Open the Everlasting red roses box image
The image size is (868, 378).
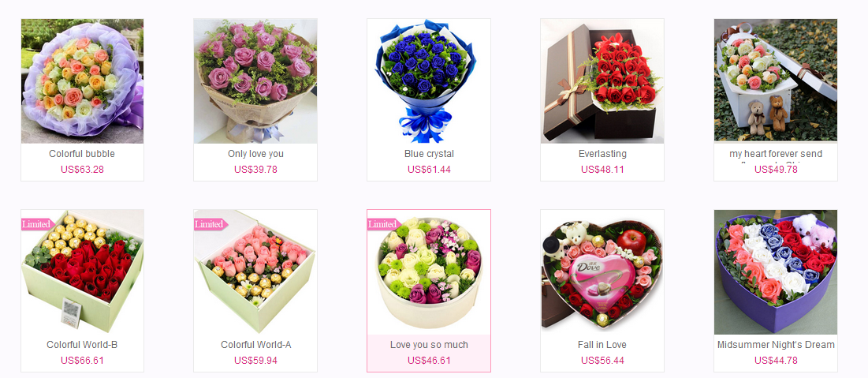[x=602, y=81]
